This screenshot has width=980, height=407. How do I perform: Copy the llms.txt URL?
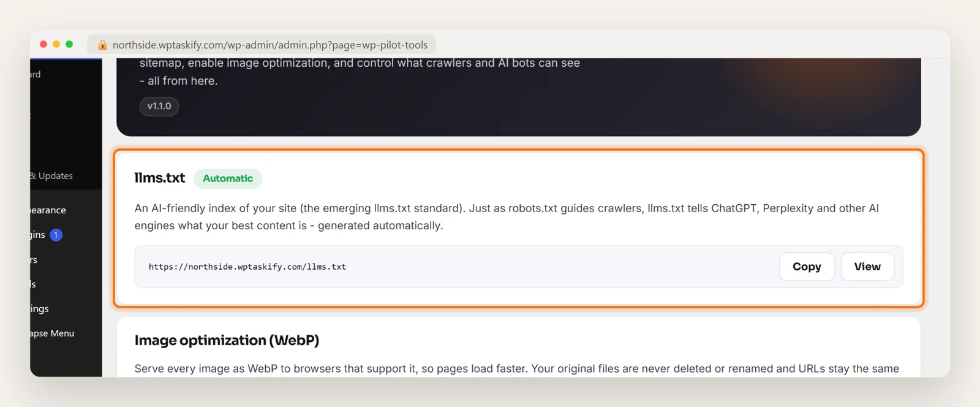click(x=807, y=267)
